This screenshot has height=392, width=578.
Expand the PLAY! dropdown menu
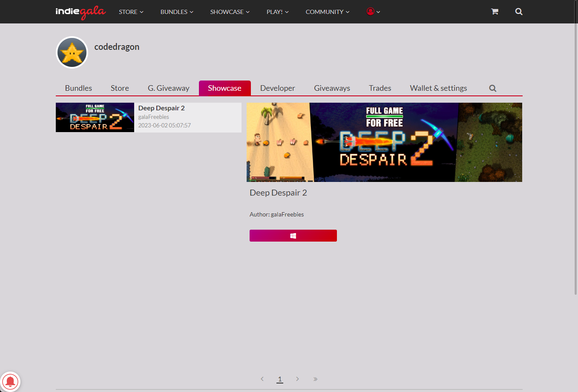click(278, 12)
